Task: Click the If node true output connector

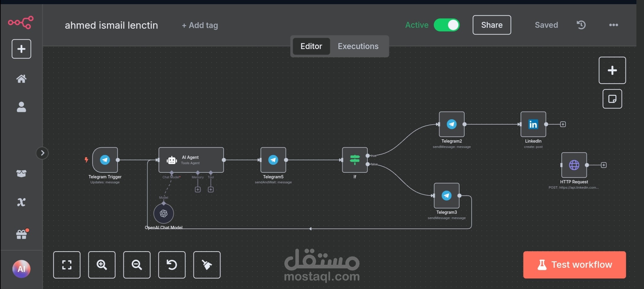Action: 368,156
